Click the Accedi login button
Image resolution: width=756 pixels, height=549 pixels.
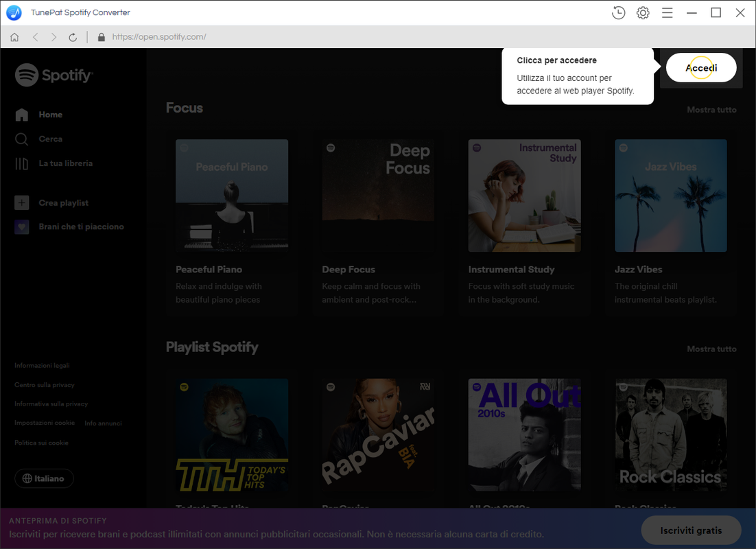pyautogui.click(x=701, y=67)
